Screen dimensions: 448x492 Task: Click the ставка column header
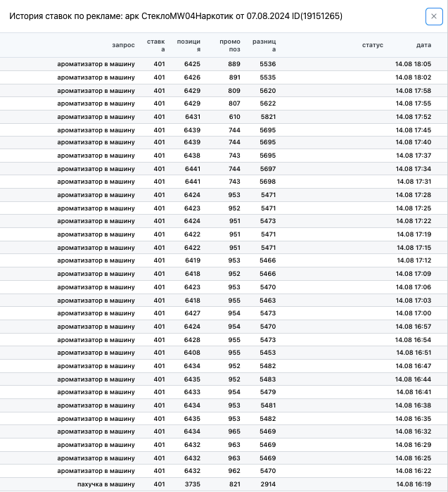tap(156, 45)
